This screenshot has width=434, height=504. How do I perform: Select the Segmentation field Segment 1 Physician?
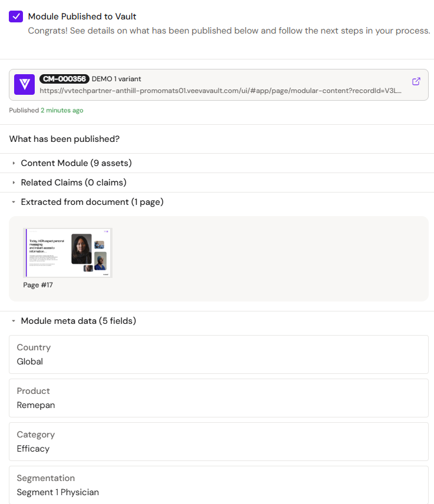pyautogui.click(x=218, y=485)
